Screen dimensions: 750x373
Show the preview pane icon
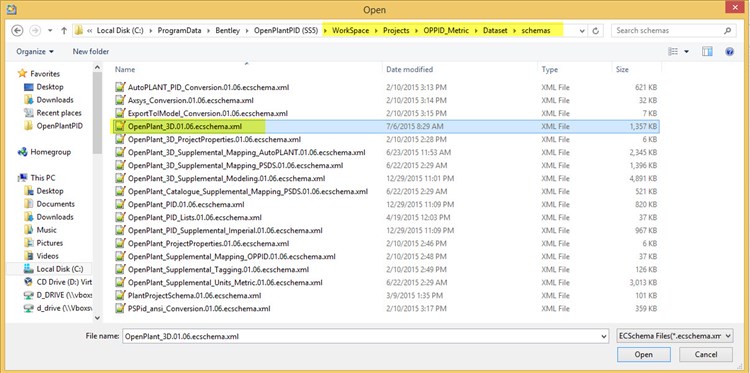(707, 52)
